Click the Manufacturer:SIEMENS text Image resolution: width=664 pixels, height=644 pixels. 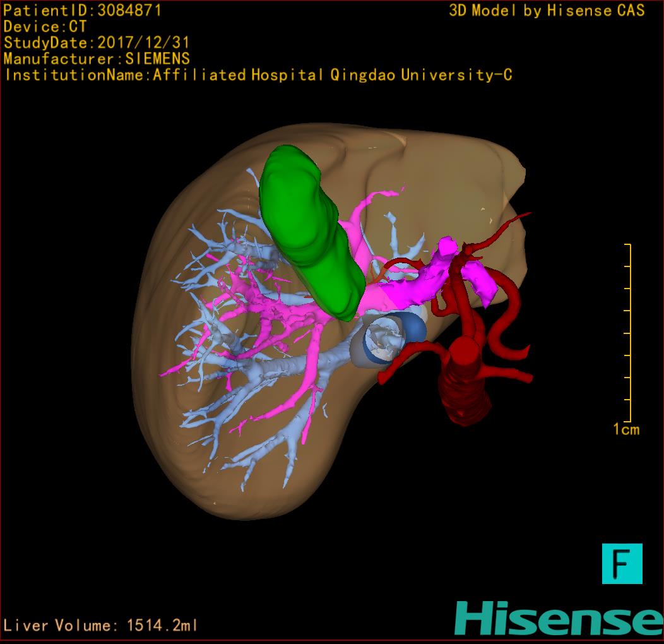[97, 59]
